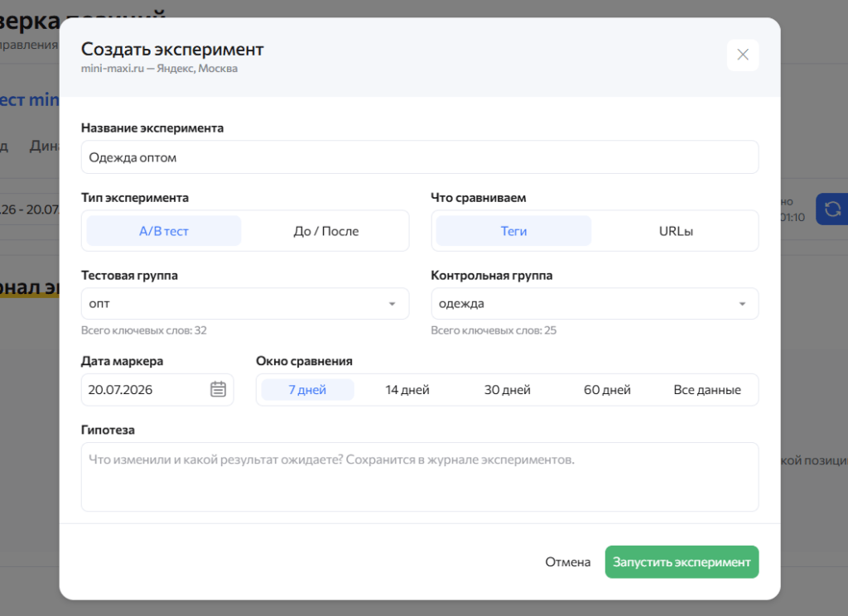Click Запустить эксперимент button
848x616 pixels.
(682, 562)
